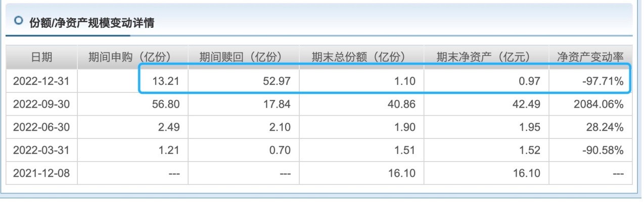Select the 日期 column header
Image resolution: width=644 pixels, height=202 pixels.
tap(42, 58)
